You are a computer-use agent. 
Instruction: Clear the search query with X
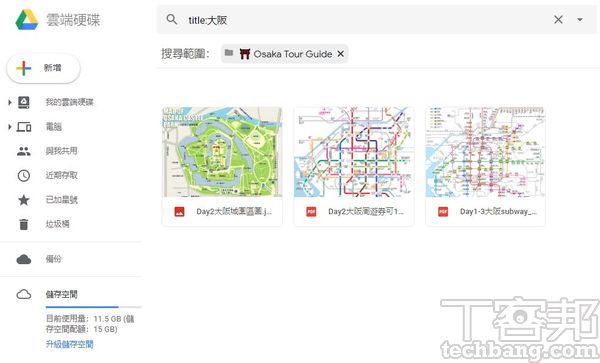(558, 20)
